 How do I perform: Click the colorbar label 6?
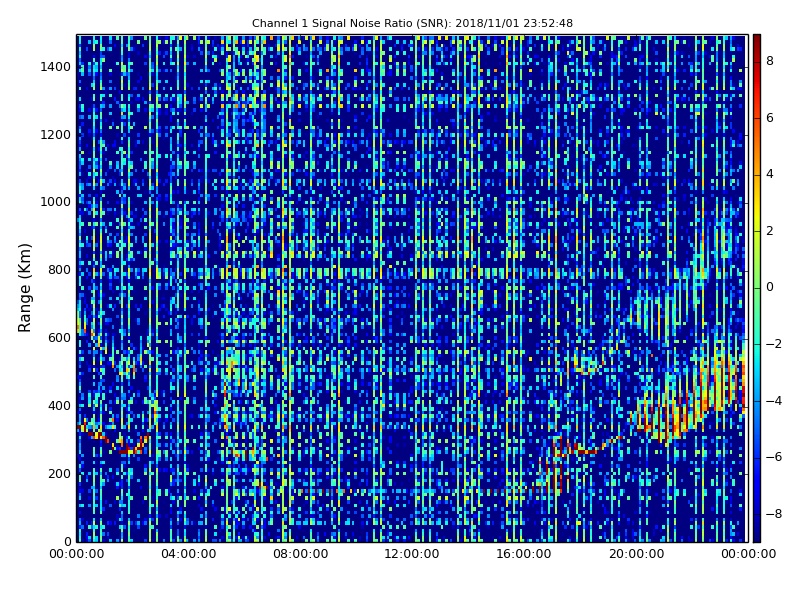pyautogui.click(x=770, y=117)
